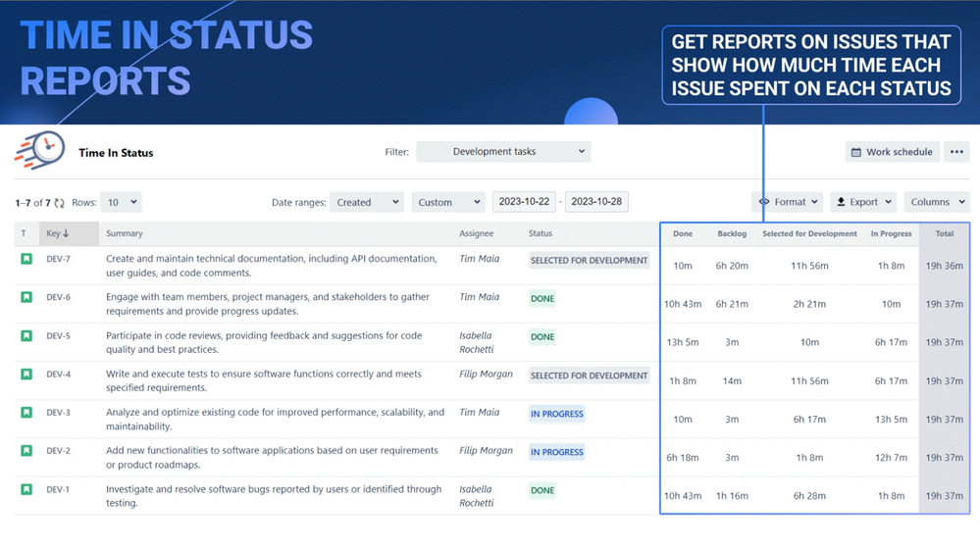Click the DONE status badge for DEV-1
The height and width of the screenshot is (550, 980).
click(542, 491)
